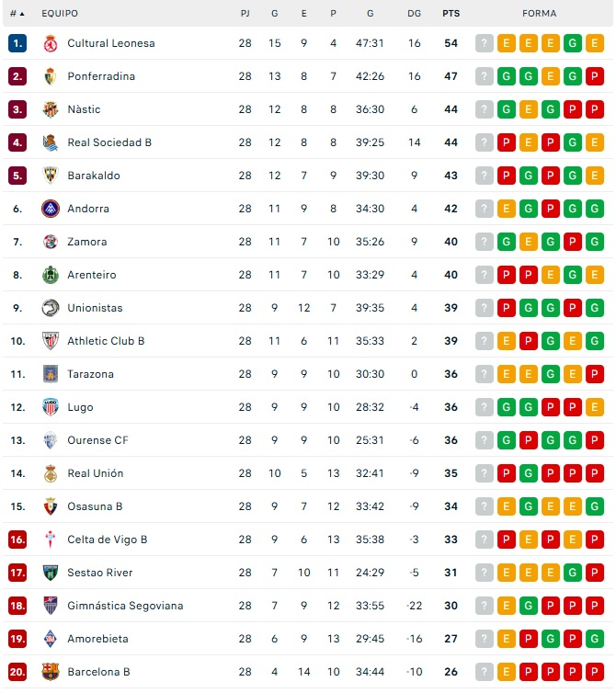Screen dimensions: 616x693
Task: Sort standings by PJ column header
Action: point(245,14)
